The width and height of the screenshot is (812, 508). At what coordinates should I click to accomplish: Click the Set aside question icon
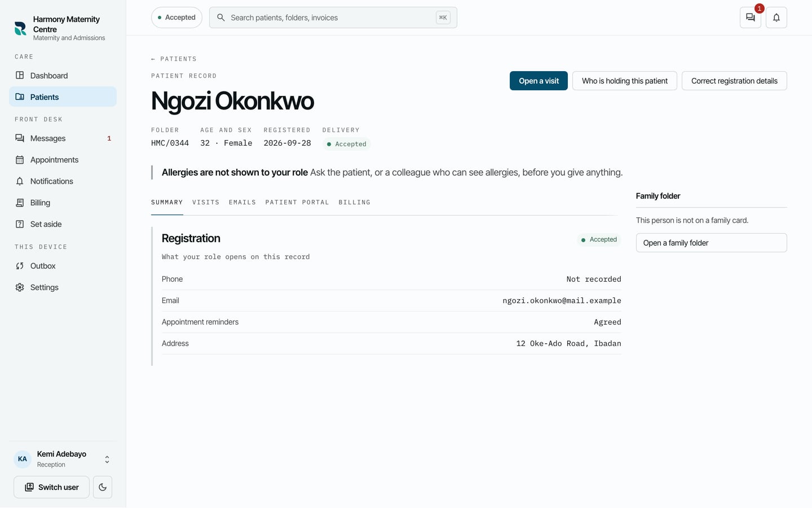pyautogui.click(x=20, y=224)
